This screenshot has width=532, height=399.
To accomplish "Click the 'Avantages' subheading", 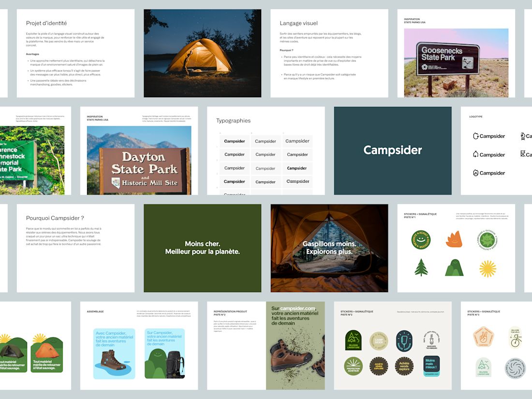I will (x=32, y=54).
